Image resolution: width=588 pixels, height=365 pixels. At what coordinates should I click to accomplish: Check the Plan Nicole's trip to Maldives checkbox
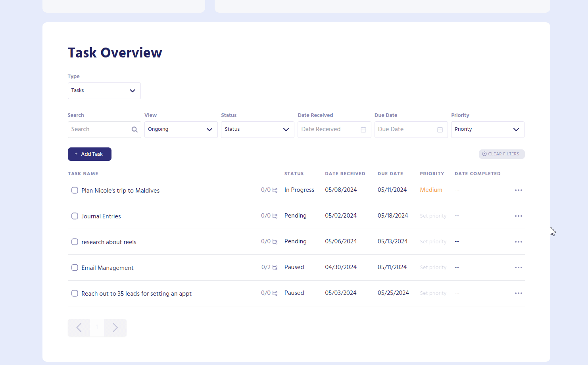click(75, 190)
